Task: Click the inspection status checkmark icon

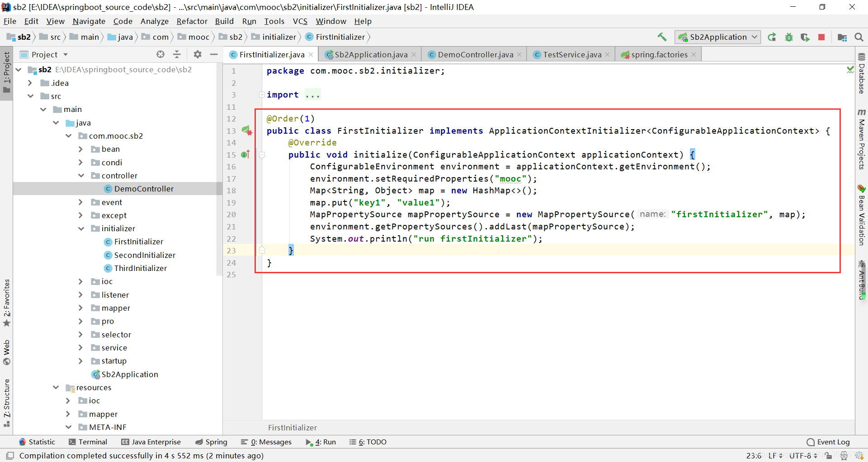Action: tap(850, 70)
